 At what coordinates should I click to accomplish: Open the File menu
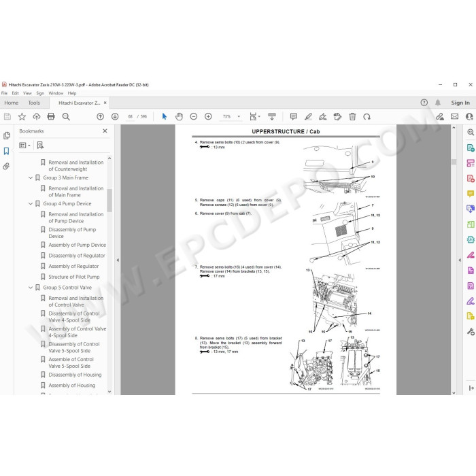(x=5, y=93)
